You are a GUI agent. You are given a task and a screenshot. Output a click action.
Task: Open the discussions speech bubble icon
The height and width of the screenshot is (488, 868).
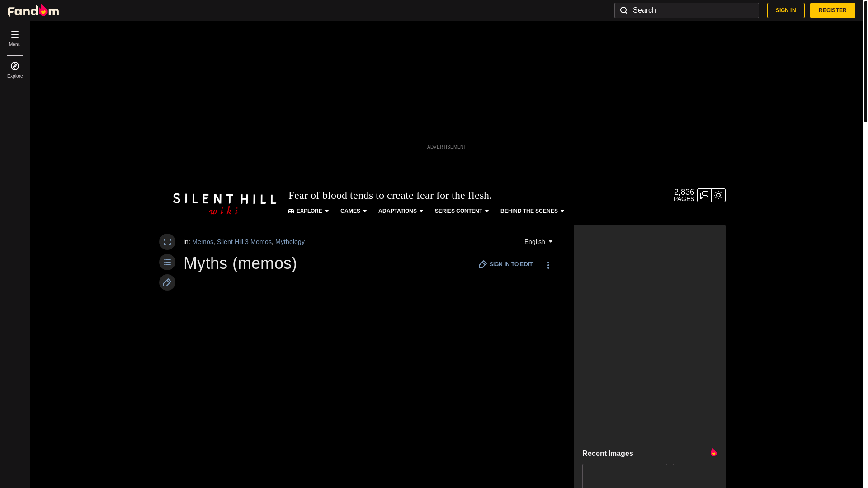pyautogui.click(x=704, y=195)
